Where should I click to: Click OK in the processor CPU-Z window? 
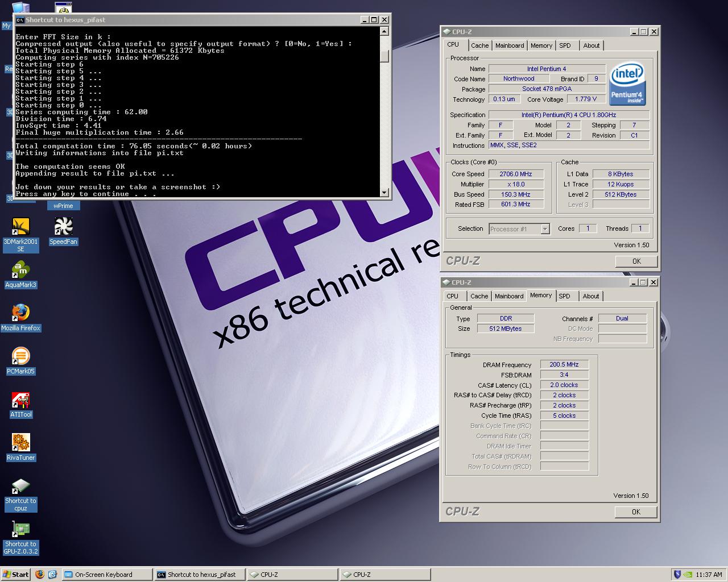[x=636, y=261]
